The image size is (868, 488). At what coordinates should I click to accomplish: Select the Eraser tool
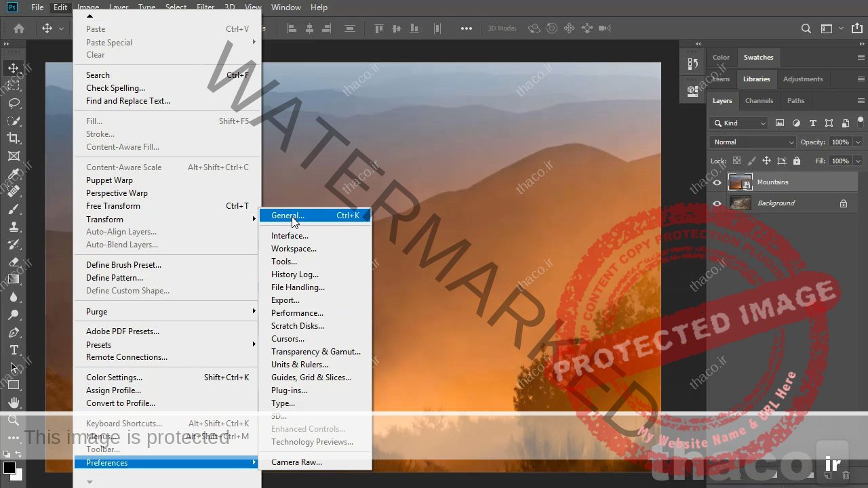(14, 262)
